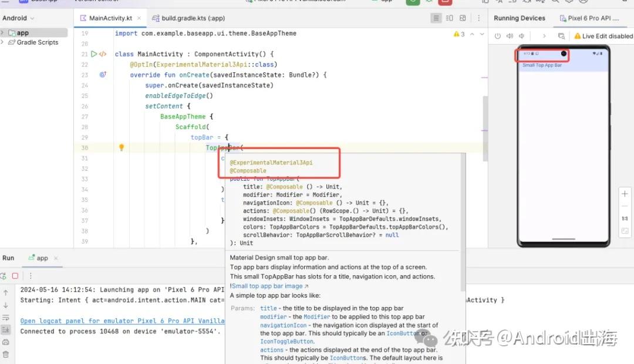Expand the Gradle Scripts tree node
The width and height of the screenshot is (634, 364).
pos(3,42)
